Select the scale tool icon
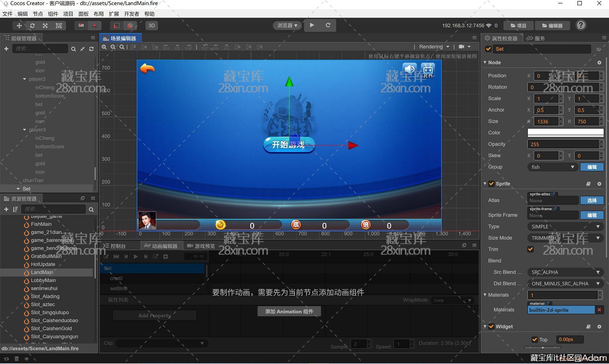 [x=45, y=26]
